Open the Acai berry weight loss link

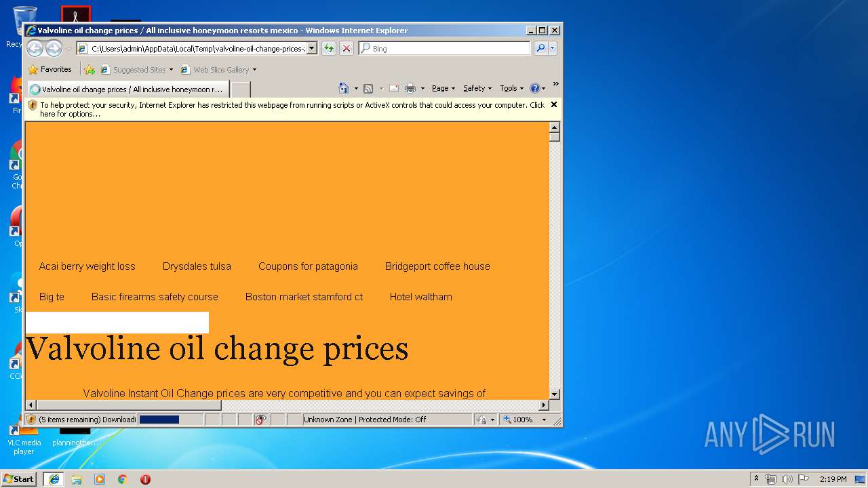tap(87, 266)
